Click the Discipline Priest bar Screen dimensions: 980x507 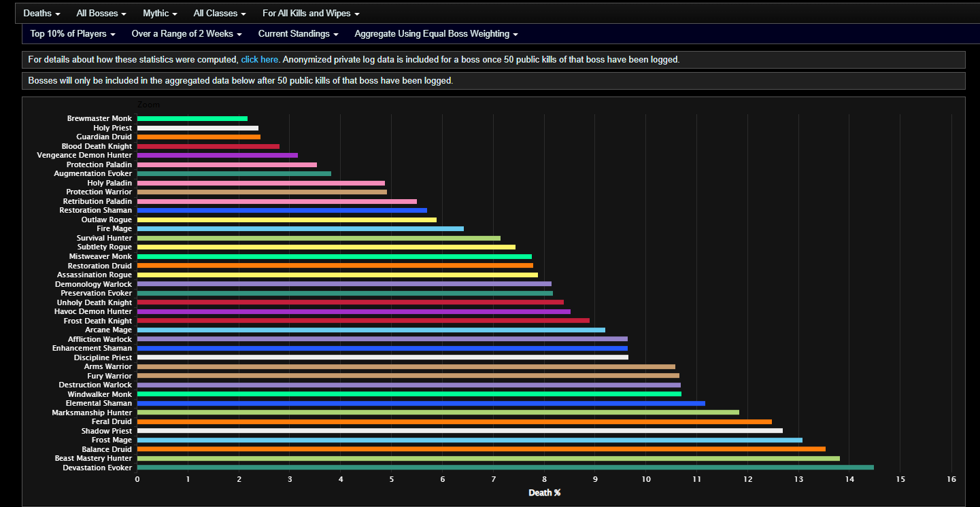click(383, 357)
